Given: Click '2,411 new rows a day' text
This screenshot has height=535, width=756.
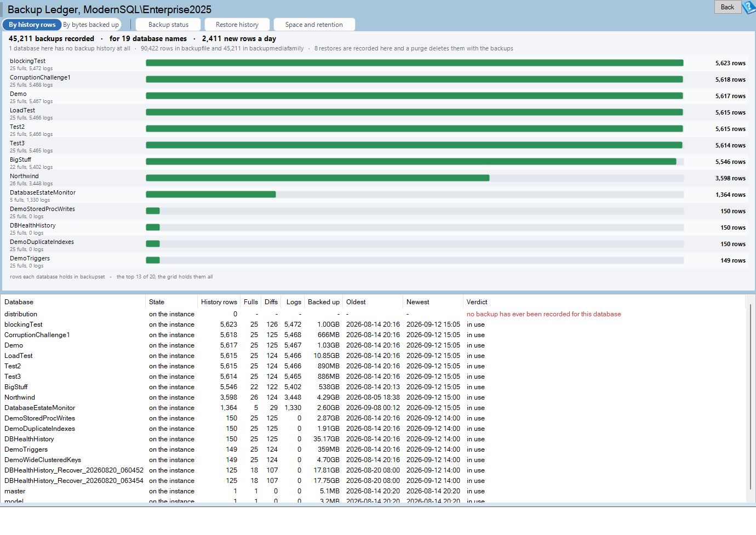Looking at the screenshot, I should click(x=239, y=38).
